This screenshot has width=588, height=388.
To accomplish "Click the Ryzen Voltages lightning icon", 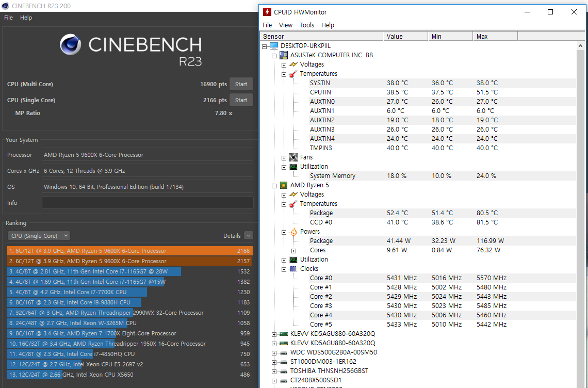I will click(293, 195).
